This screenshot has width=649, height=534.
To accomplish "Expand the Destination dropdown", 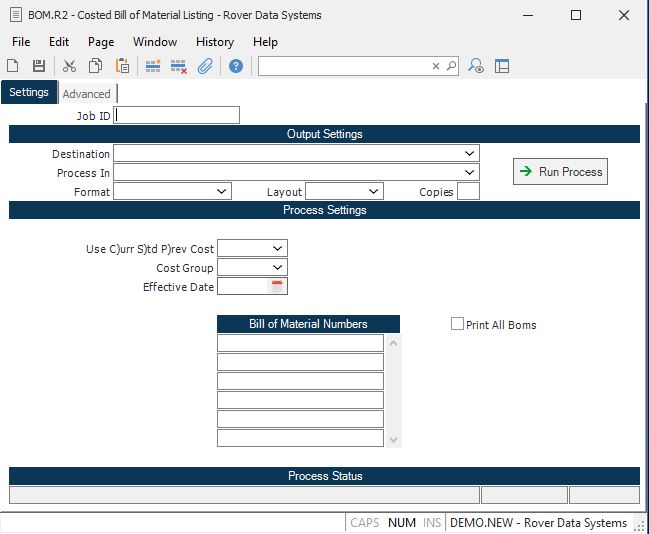I will click(470, 153).
